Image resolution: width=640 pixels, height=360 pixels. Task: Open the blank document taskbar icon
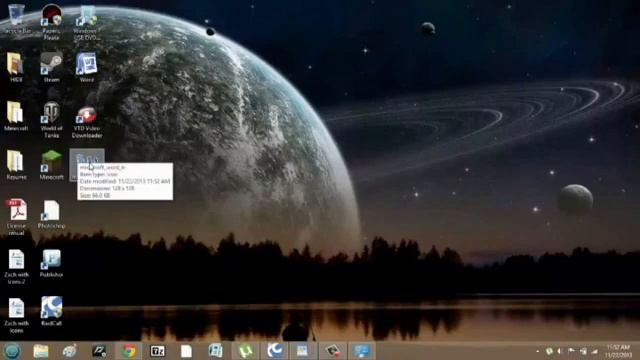pos(186,351)
